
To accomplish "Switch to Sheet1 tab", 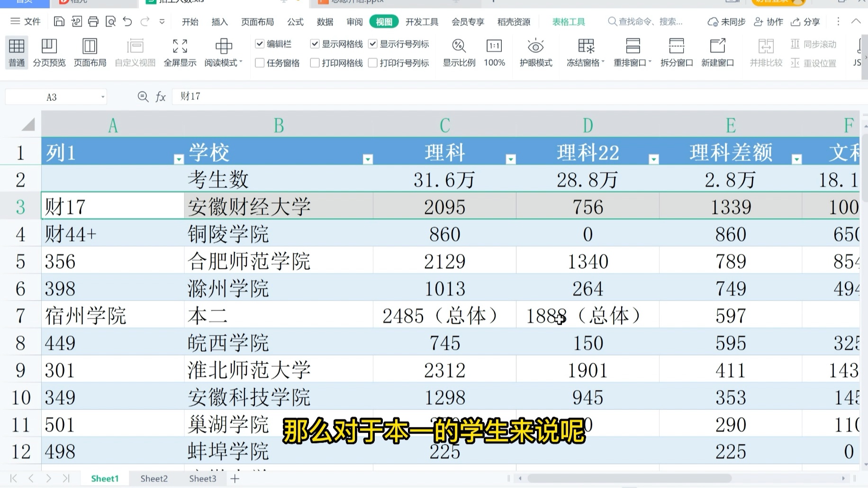I will [x=105, y=479].
